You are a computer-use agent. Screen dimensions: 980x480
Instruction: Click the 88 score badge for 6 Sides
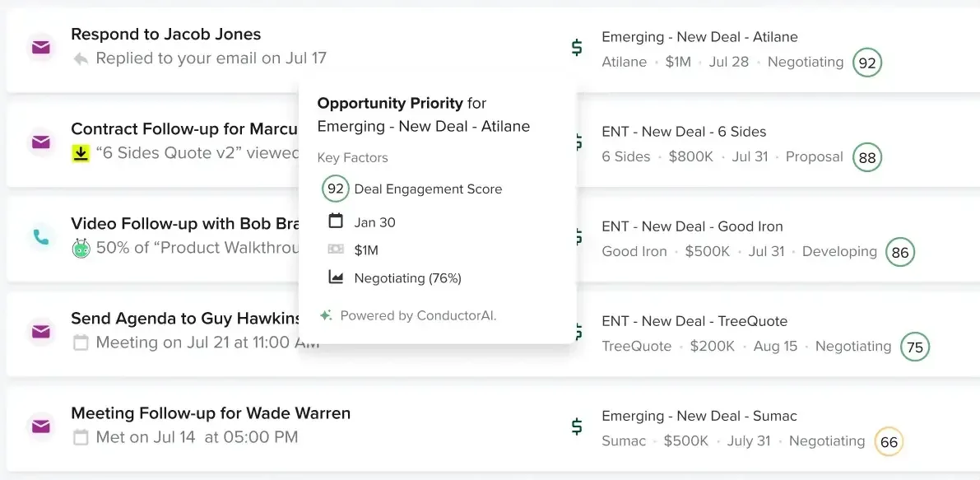(x=867, y=157)
